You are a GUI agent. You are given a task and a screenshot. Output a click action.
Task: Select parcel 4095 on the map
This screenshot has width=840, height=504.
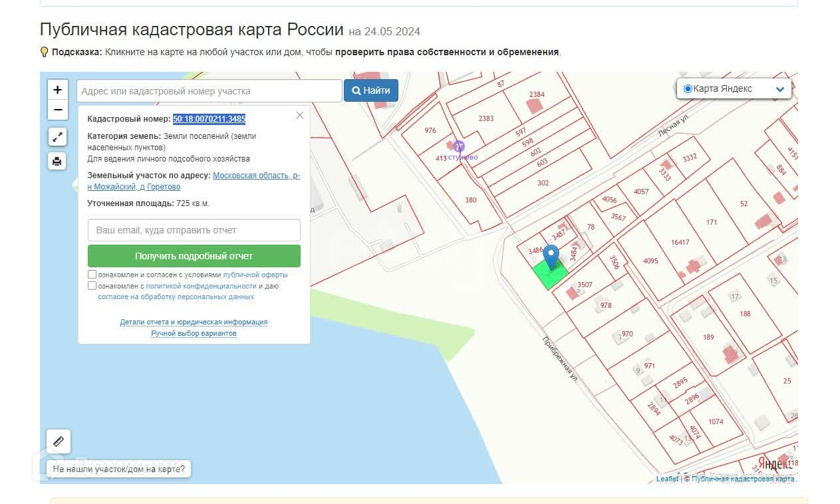pyautogui.click(x=650, y=261)
